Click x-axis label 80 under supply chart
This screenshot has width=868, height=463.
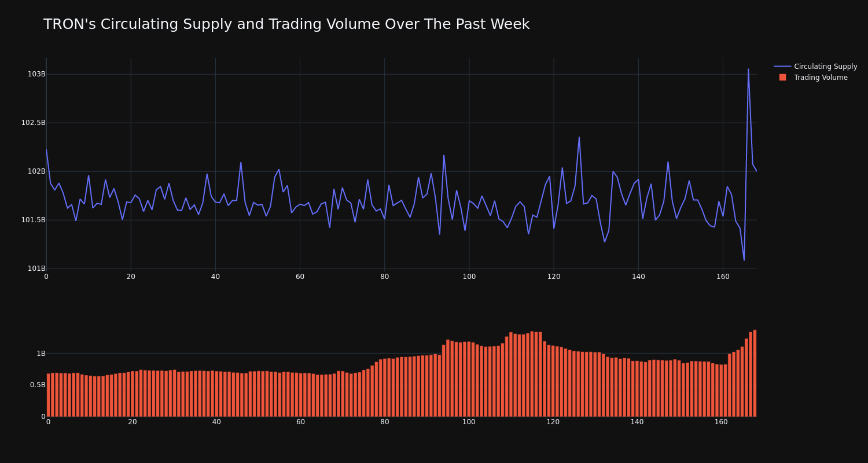[385, 277]
